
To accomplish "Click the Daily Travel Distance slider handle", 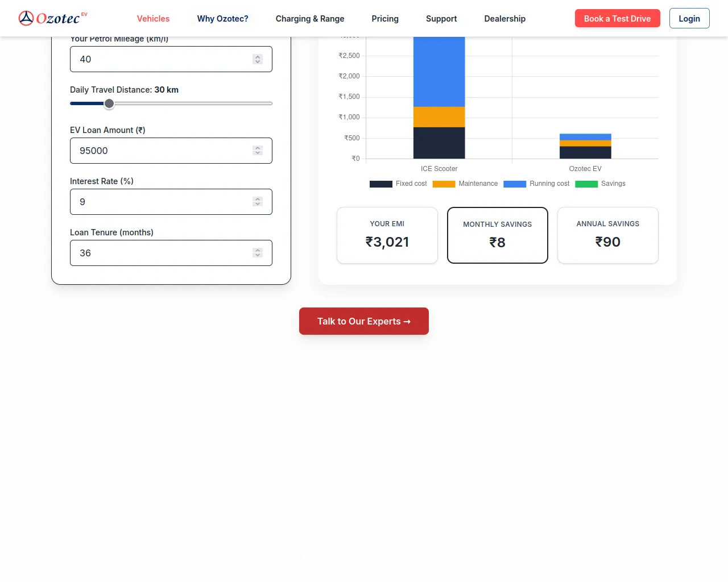I will coord(109,103).
